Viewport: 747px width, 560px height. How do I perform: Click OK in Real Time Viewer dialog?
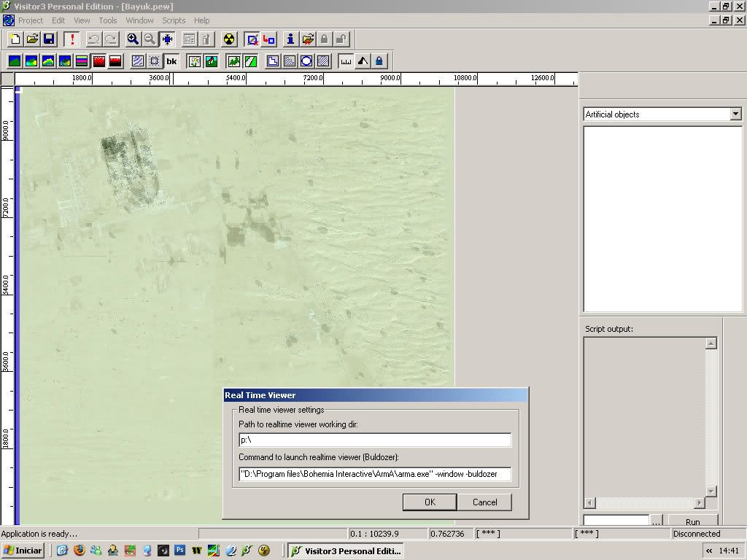430,502
